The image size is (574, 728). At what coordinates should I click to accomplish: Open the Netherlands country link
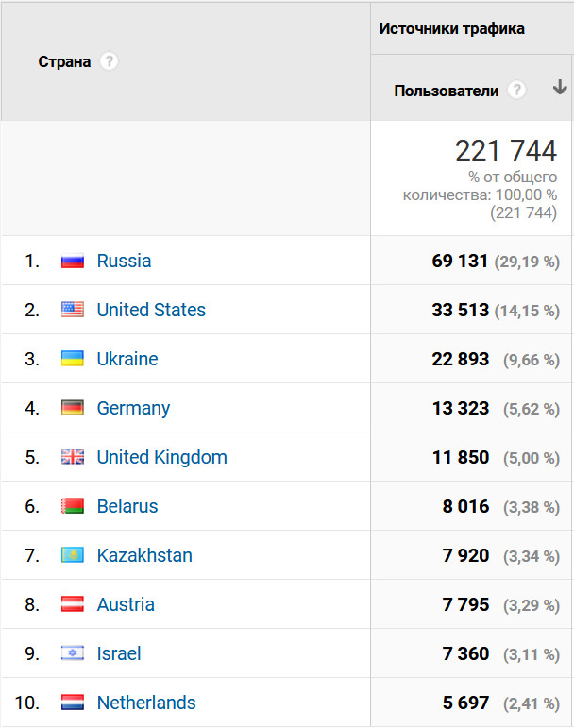coord(146,703)
